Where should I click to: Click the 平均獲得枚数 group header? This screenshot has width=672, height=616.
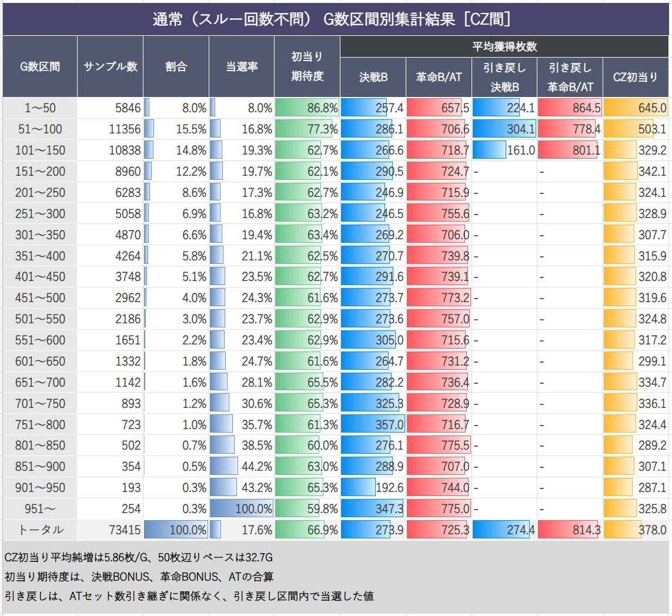[x=504, y=46]
